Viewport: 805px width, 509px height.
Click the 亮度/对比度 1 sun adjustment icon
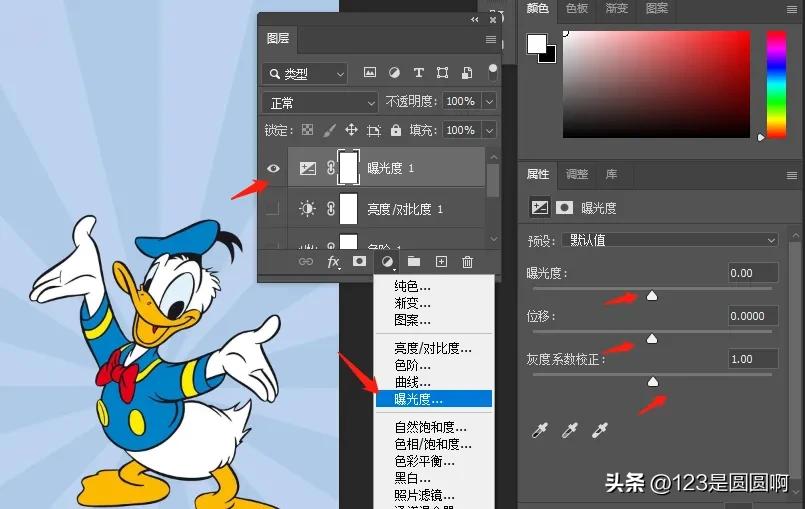point(307,209)
